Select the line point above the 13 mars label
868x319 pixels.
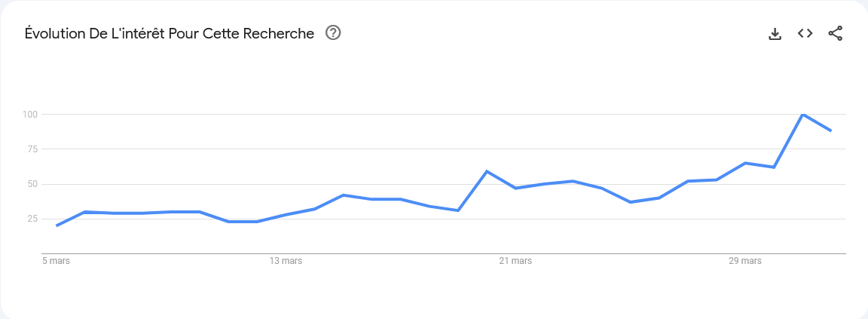[x=286, y=214]
